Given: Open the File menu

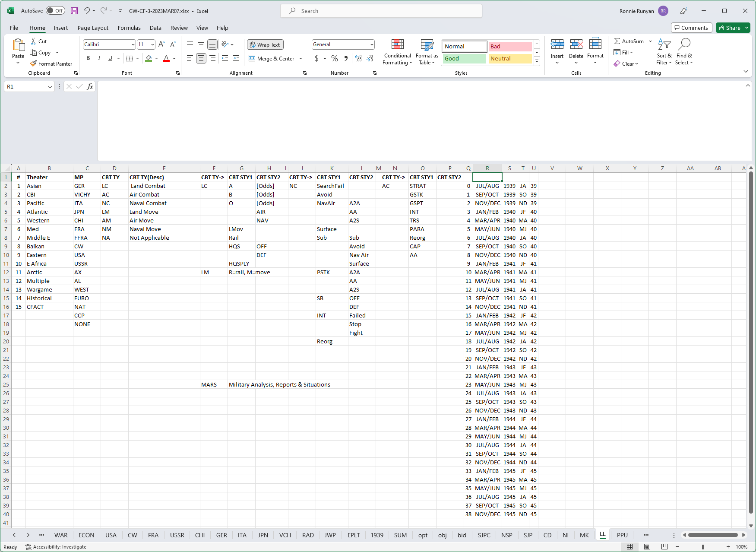Looking at the screenshot, I should 14,28.
